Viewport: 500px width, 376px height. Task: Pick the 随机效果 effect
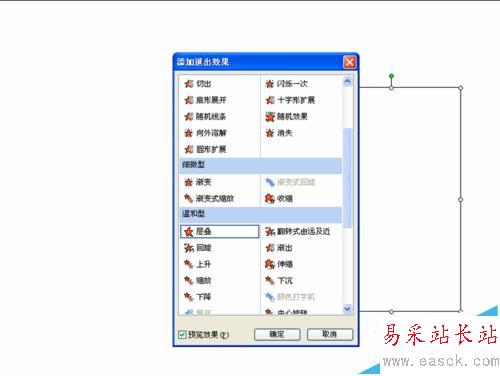[286, 117]
